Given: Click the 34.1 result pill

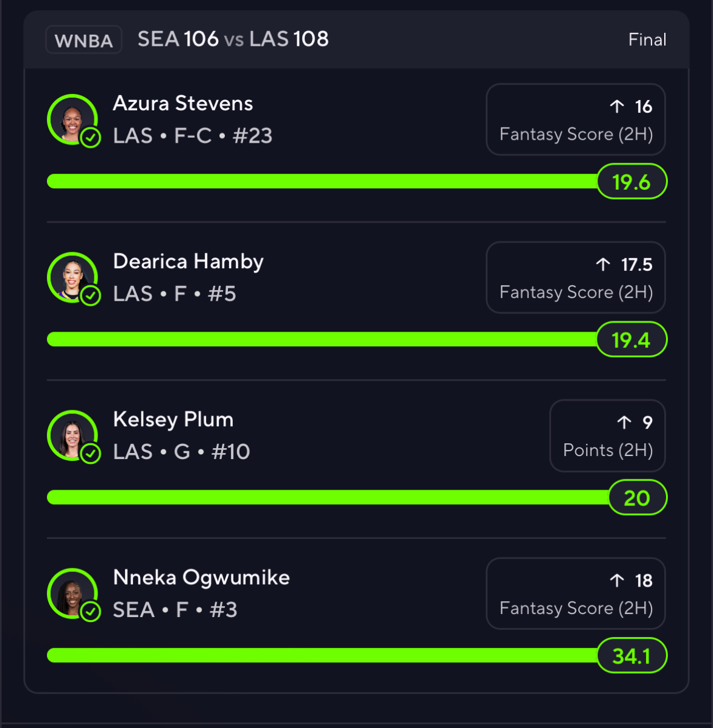Looking at the screenshot, I should click(x=631, y=656).
